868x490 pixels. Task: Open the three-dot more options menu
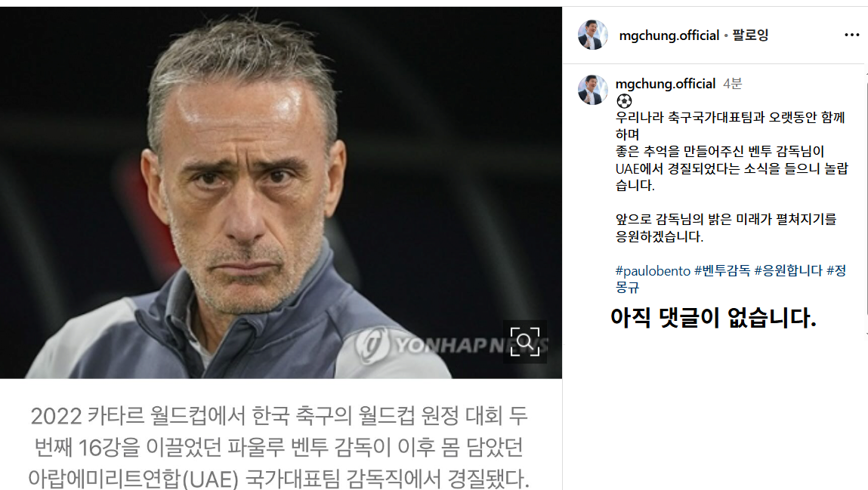pyautogui.click(x=851, y=35)
